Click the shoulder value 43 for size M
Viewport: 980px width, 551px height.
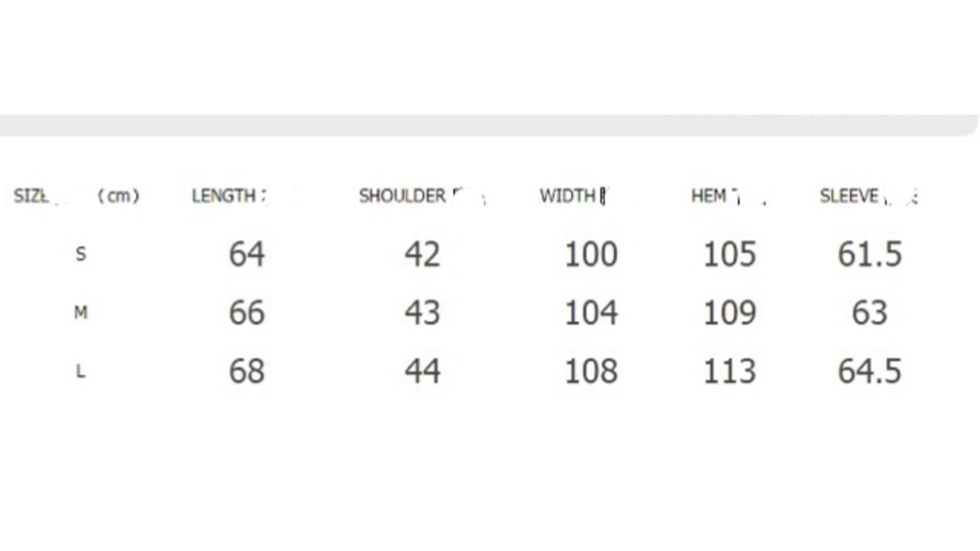tap(423, 312)
